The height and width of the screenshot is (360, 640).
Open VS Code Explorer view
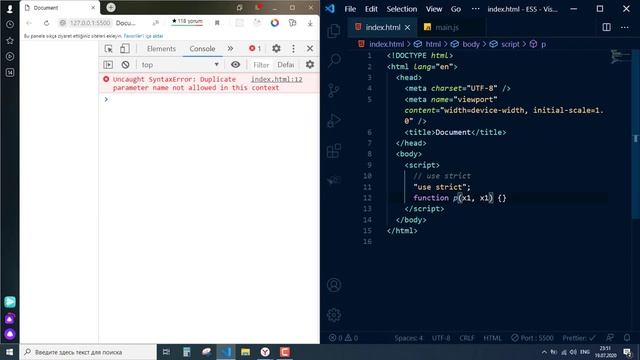click(x=334, y=31)
